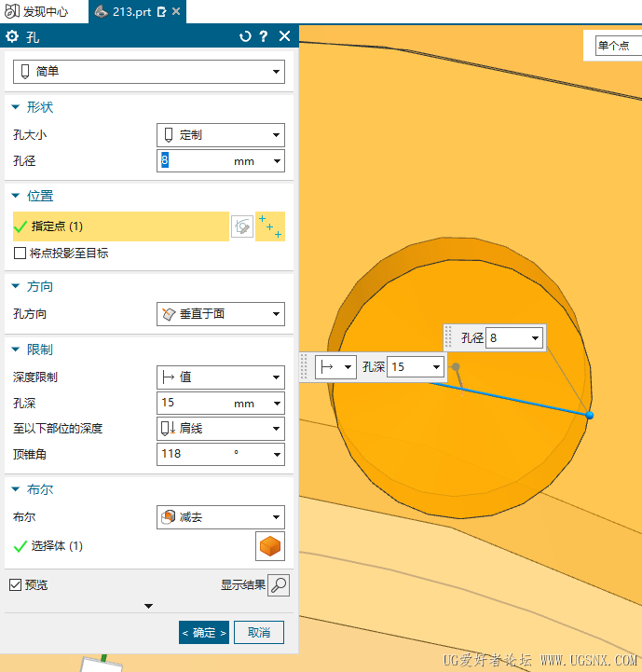Open the 孔大小 定制 dropdown
This screenshot has width=642, height=672.
220,135
